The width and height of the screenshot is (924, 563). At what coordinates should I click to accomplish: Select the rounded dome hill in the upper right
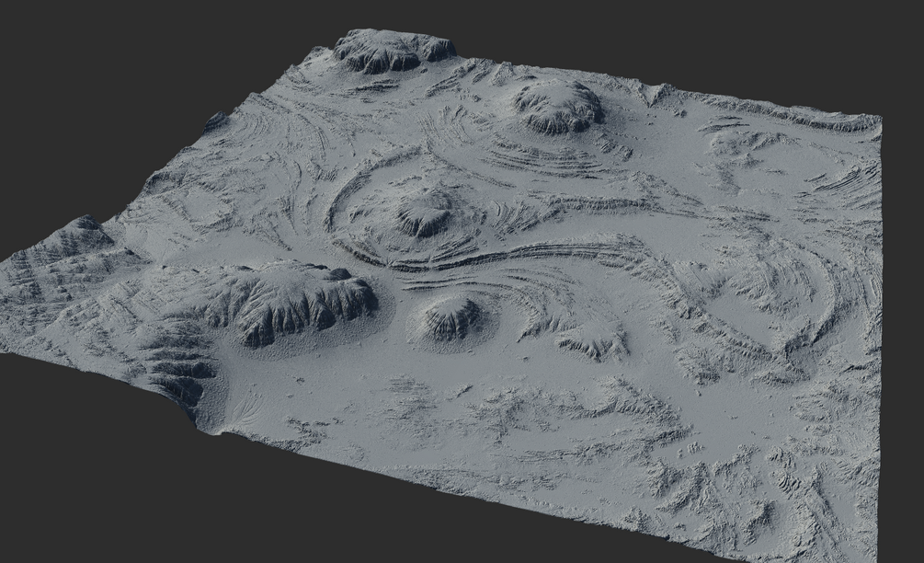(557, 106)
